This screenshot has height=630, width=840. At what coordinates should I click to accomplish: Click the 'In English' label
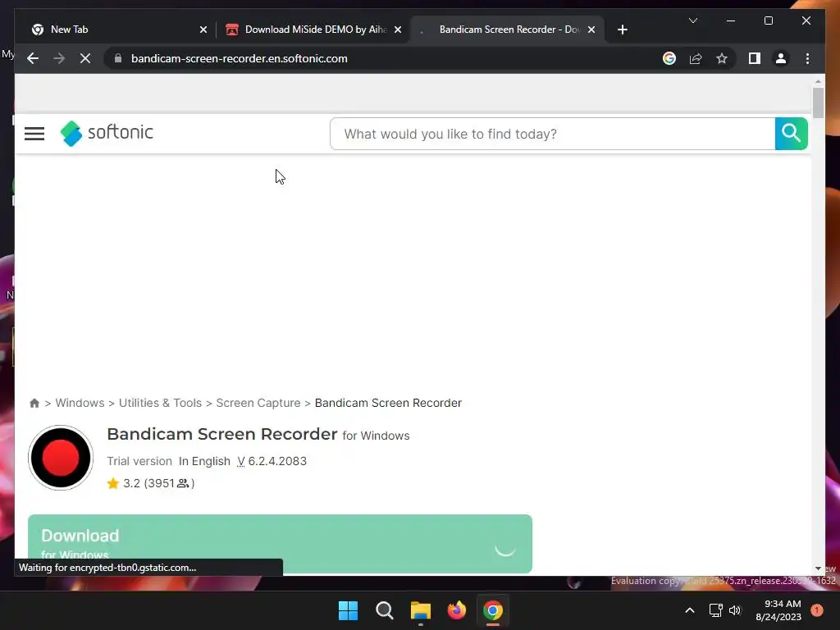pos(204,461)
